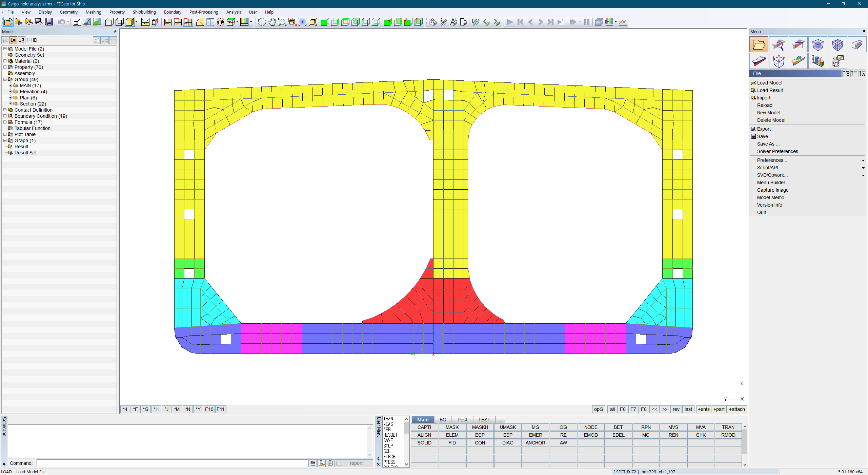The width and height of the screenshot is (868, 475).
Task: Click inside the Command input field
Action: (172, 463)
